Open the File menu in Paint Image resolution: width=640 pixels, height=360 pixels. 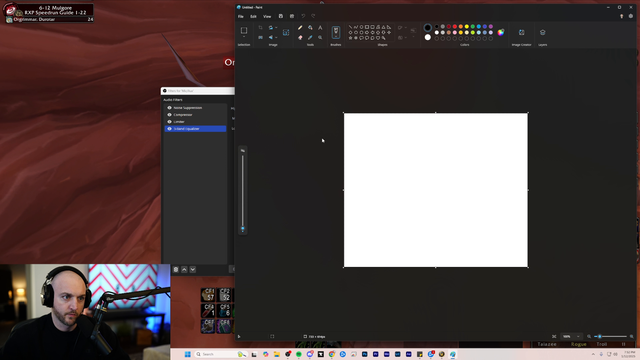(241, 16)
